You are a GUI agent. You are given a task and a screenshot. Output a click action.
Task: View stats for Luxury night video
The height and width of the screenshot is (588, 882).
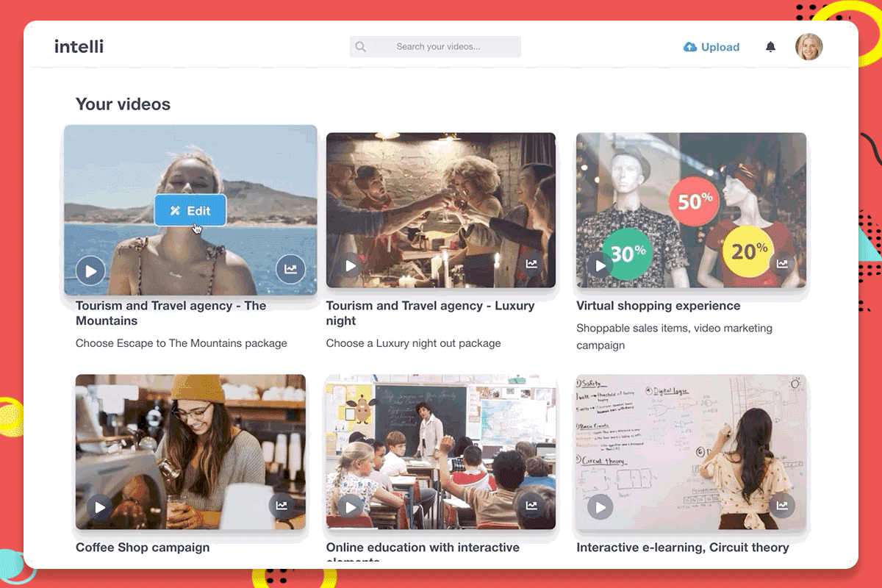pyautogui.click(x=531, y=264)
